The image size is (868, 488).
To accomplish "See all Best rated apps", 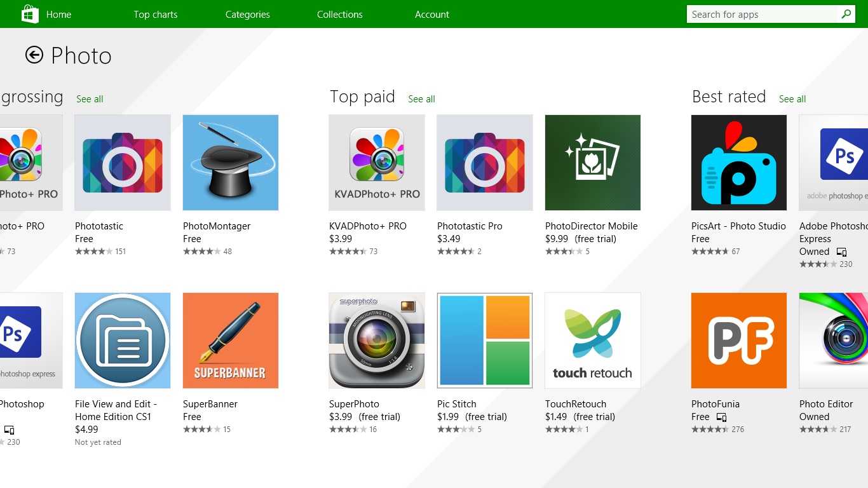I will pyautogui.click(x=792, y=99).
